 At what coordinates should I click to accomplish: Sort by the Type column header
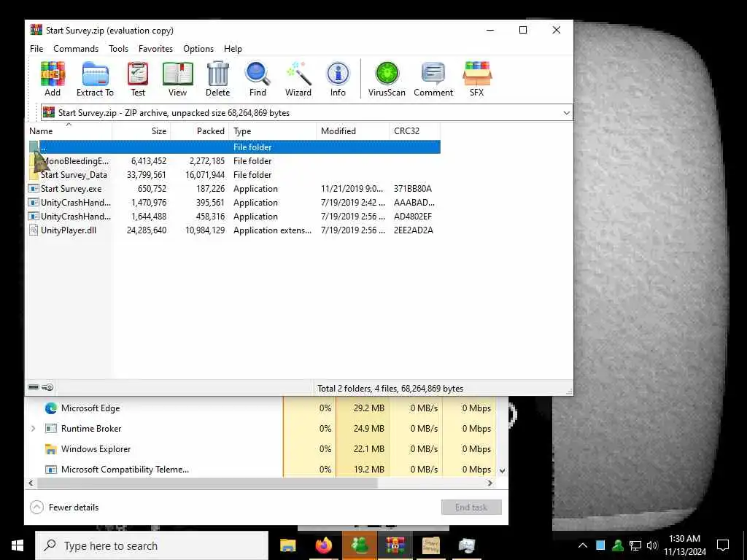(273, 131)
